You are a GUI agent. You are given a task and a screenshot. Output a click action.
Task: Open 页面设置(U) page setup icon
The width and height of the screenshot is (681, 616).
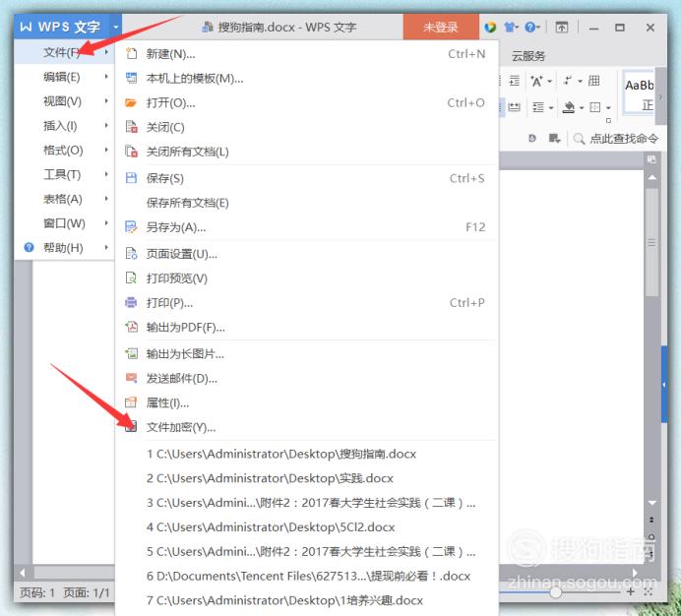[131, 253]
